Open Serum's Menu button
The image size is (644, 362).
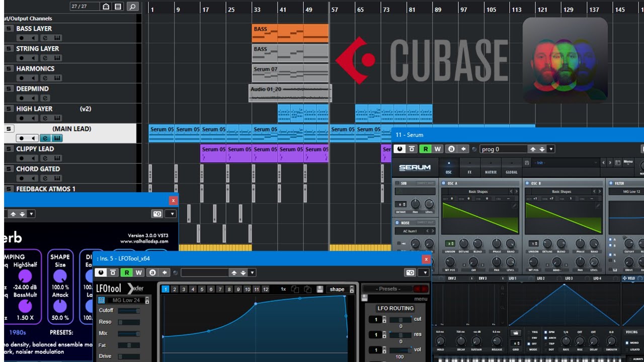tap(628, 162)
